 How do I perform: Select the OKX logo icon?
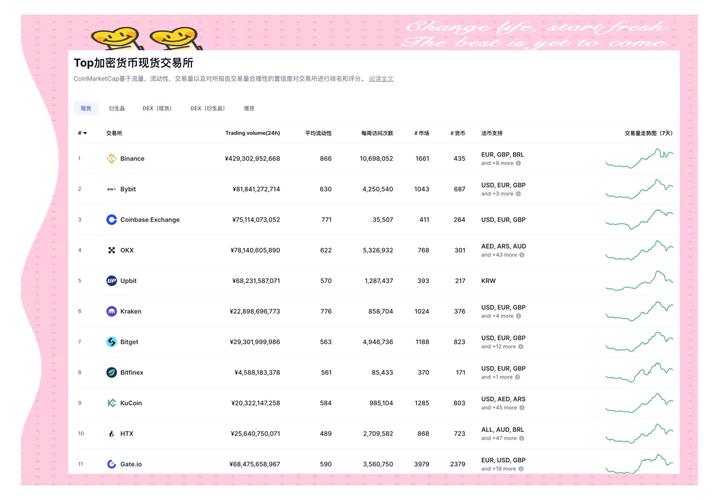click(x=111, y=250)
